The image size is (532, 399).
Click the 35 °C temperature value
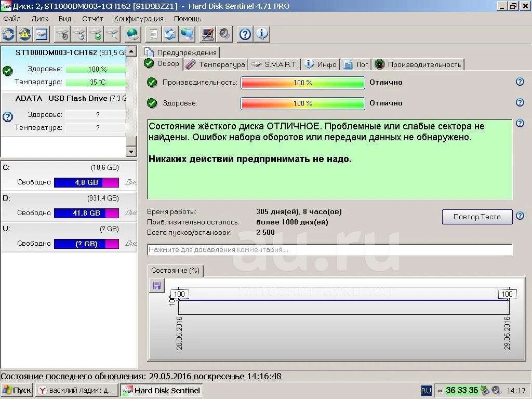[x=97, y=82]
